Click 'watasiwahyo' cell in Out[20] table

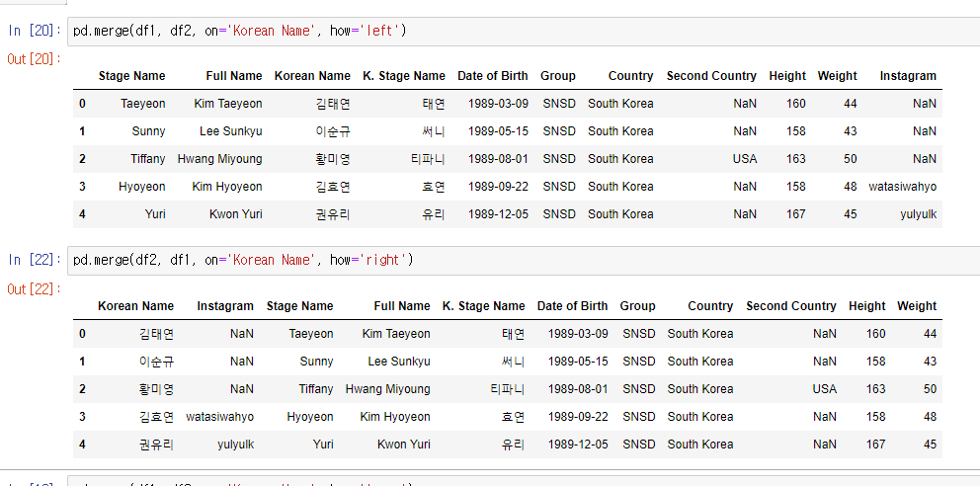(903, 186)
